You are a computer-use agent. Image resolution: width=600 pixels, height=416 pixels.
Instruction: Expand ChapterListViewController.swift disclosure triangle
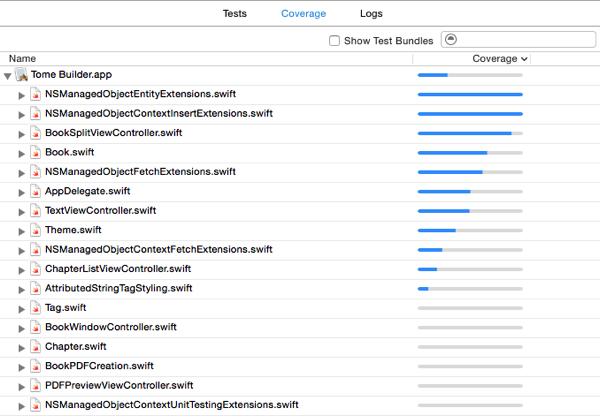tap(21, 270)
